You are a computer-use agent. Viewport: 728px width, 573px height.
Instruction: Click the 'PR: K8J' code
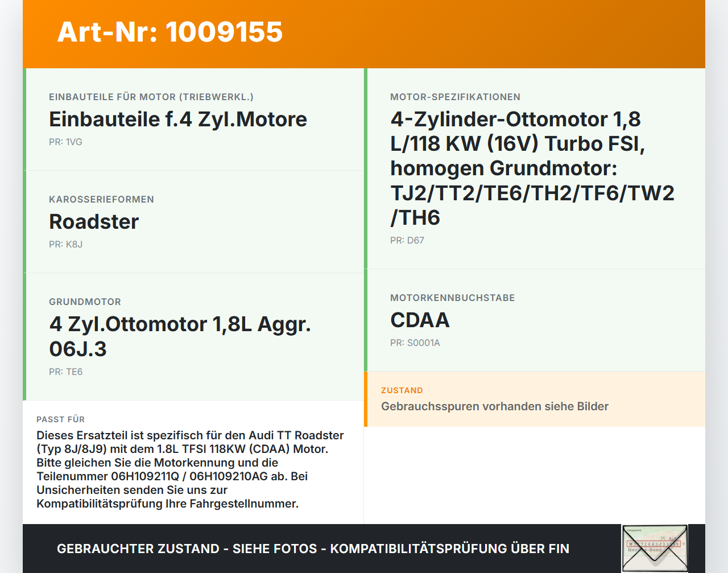(66, 244)
